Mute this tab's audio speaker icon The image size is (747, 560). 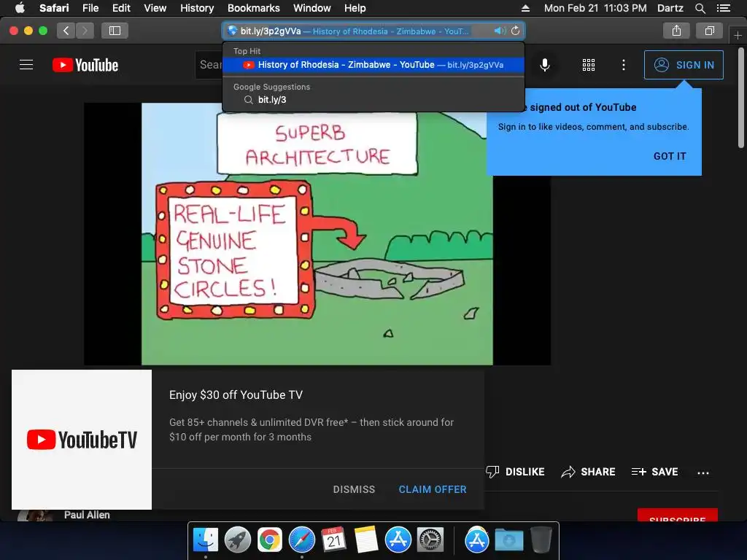point(499,31)
